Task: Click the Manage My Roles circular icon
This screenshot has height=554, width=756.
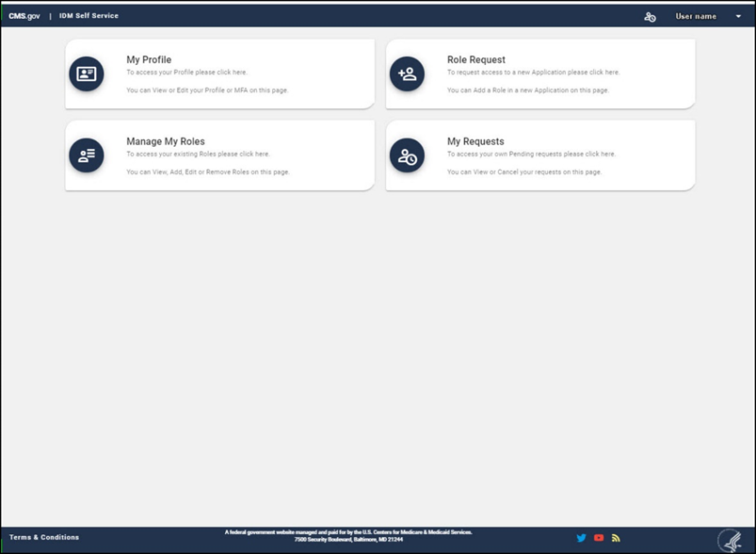Action: tap(87, 155)
